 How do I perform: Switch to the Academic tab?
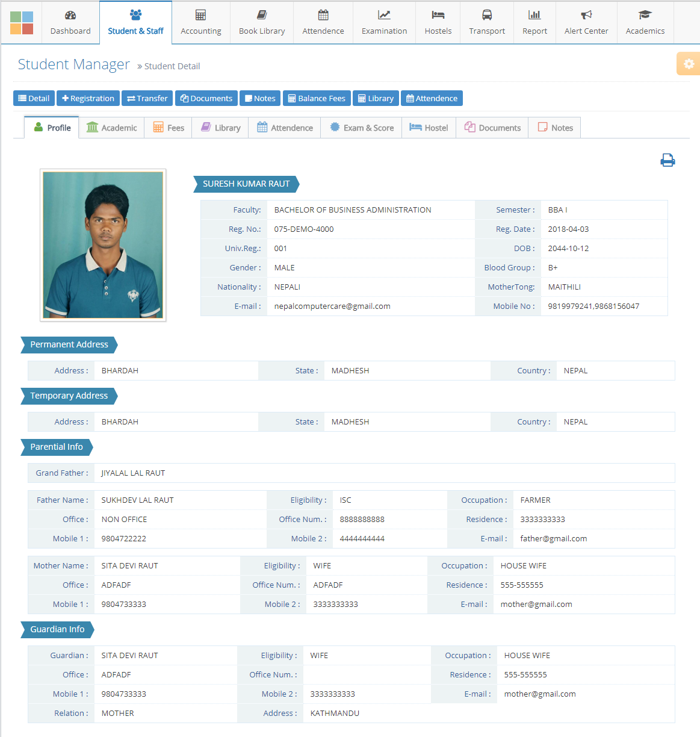[112, 128]
